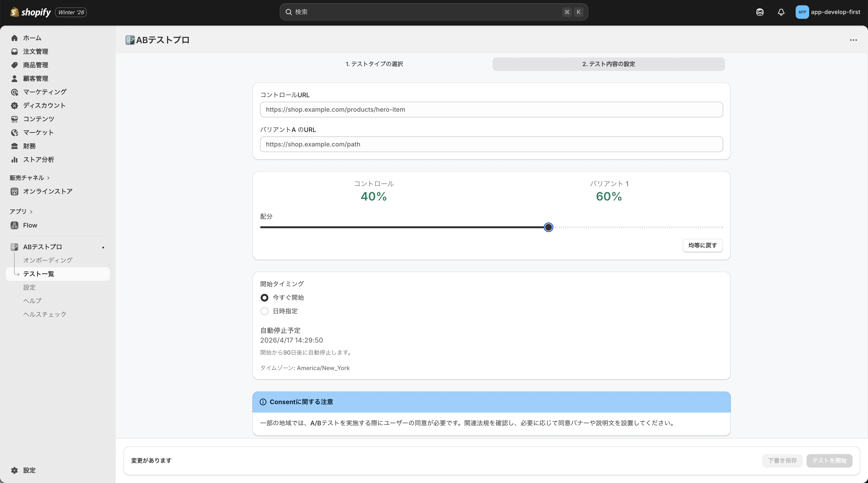
Task: Click the three-dot more actions icon
Action: point(853,40)
